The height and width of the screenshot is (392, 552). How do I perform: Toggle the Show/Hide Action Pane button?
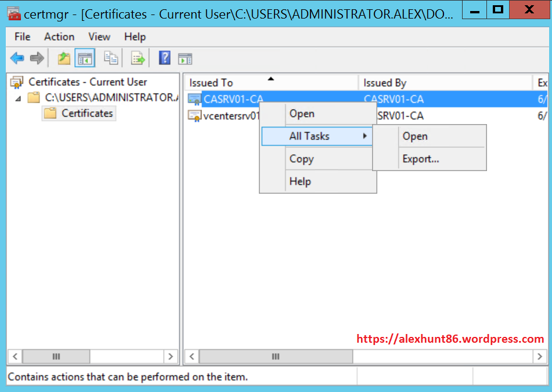click(185, 59)
